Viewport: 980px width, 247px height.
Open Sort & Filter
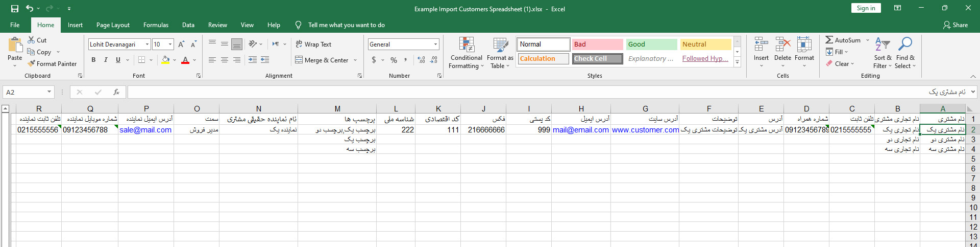[x=883, y=53]
